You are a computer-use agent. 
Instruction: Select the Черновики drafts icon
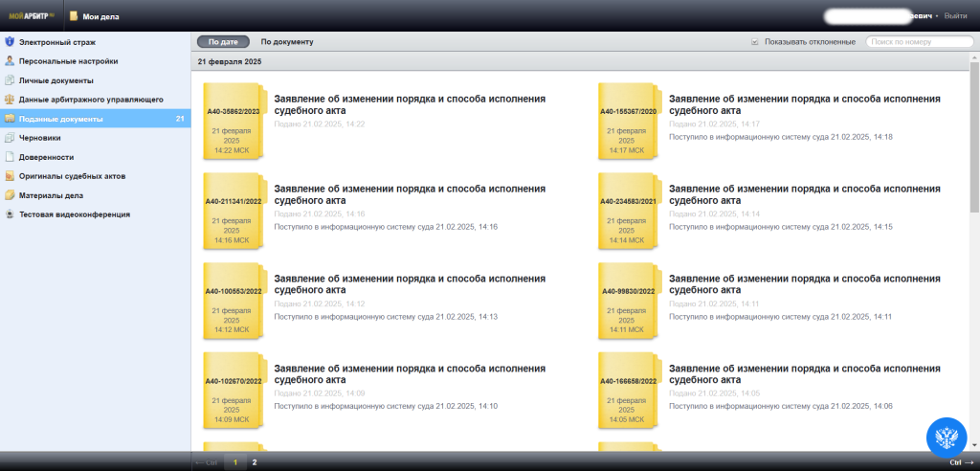click(x=10, y=138)
